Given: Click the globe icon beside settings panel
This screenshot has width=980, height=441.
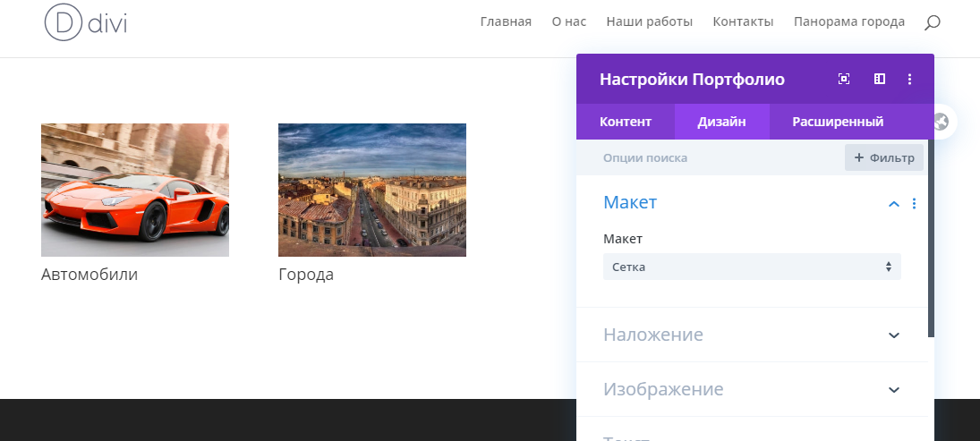Looking at the screenshot, I should (x=942, y=121).
